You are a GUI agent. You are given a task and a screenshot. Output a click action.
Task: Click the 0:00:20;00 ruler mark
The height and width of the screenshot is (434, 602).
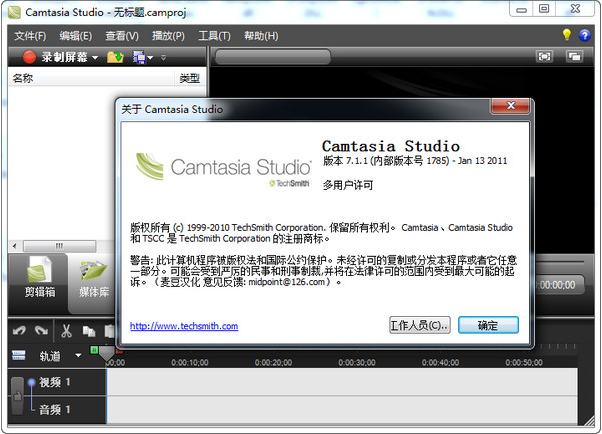point(273,363)
